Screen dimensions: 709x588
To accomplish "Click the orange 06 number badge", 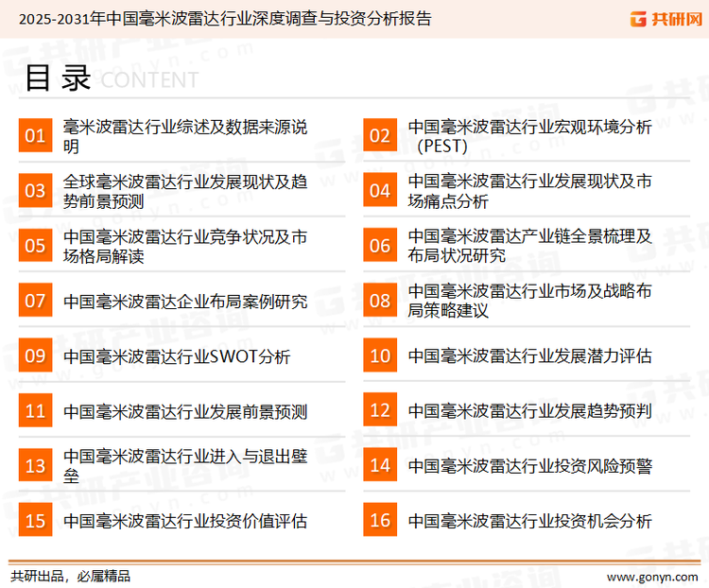I will click(x=380, y=245).
